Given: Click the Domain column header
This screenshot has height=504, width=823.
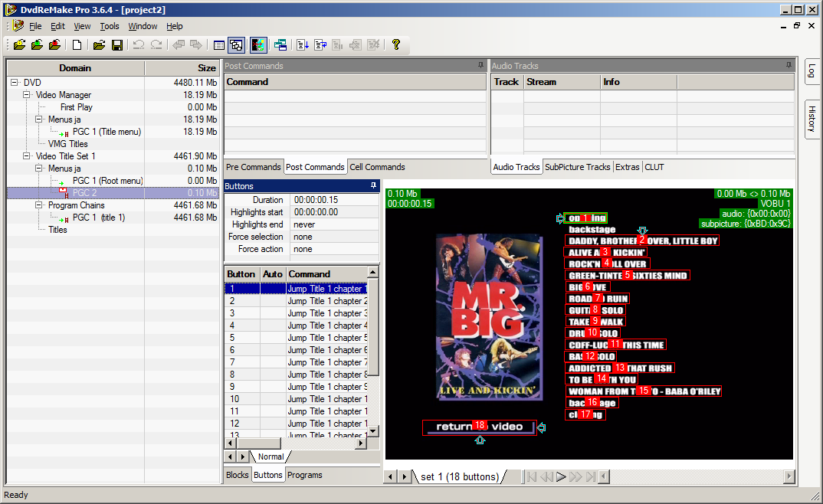Looking at the screenshot, I should [76, 68].
